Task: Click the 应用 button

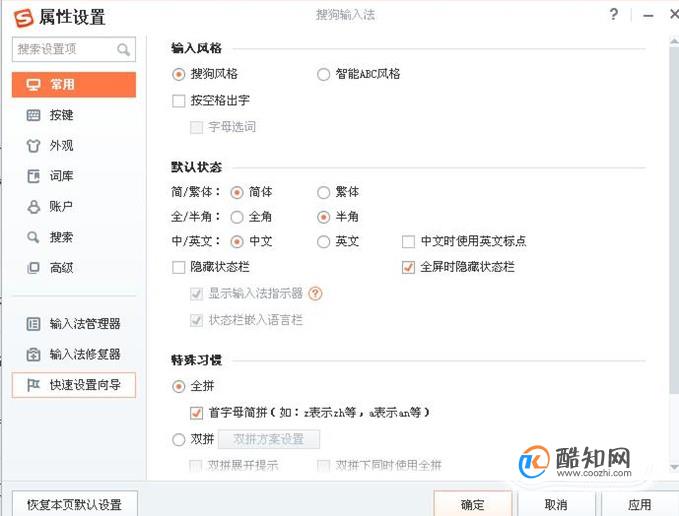Action: [x=640, y=504]
